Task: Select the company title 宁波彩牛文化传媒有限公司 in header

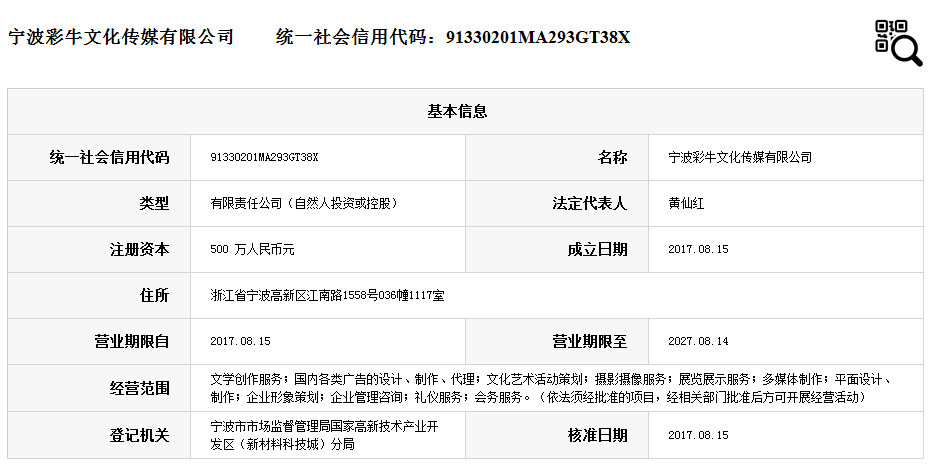Action: (121, 37)
